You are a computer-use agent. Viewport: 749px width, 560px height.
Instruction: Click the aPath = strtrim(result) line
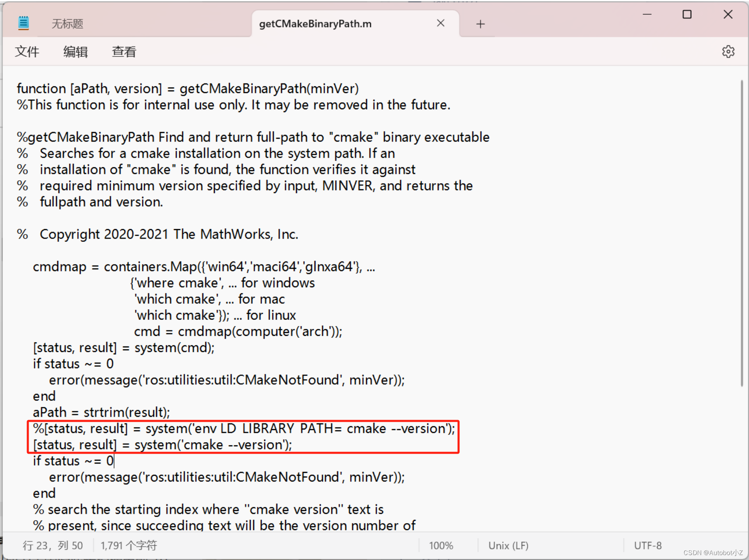[x=101, y=412]
